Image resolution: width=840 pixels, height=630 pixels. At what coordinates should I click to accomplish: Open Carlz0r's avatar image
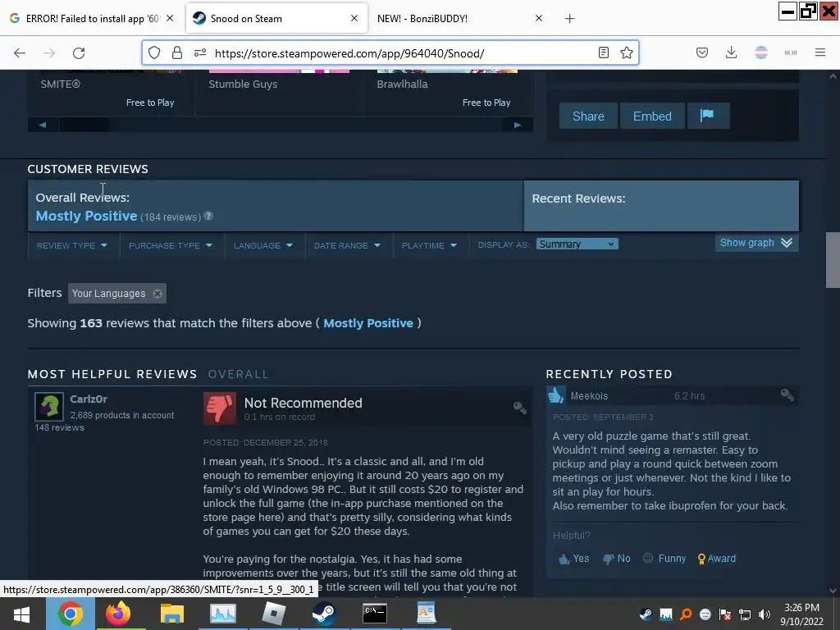coord(49,407)
